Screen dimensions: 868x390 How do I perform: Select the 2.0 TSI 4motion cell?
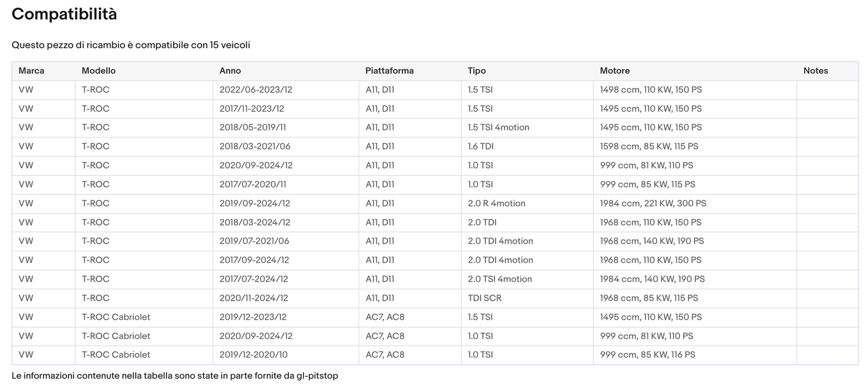click(x=500, y=279)
